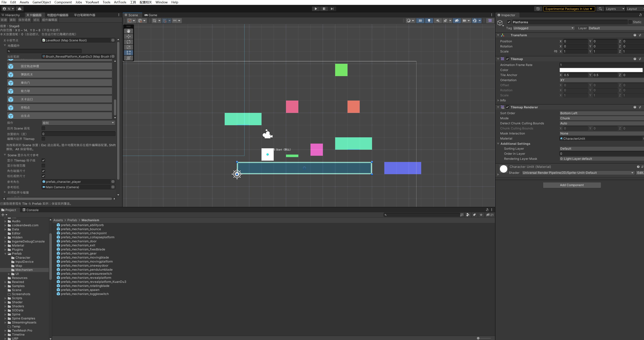Toggle 显示 Tilemap 格子线 checkbox
644x340 pixels.
[43, 160]
